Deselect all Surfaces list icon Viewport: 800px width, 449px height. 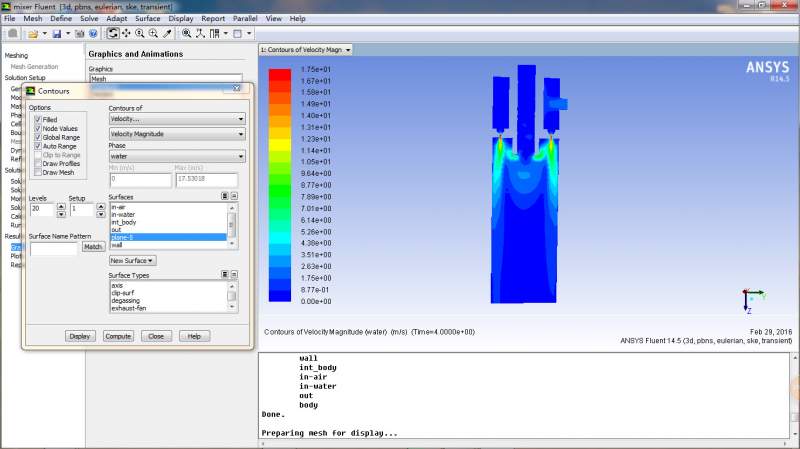[x=234, y=196]
